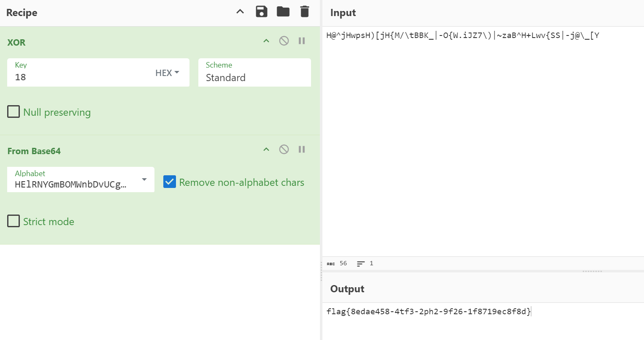This screenshot has height=340, width=644.
Task: Click the Save recipe disk icon
Action: (262, 12)
